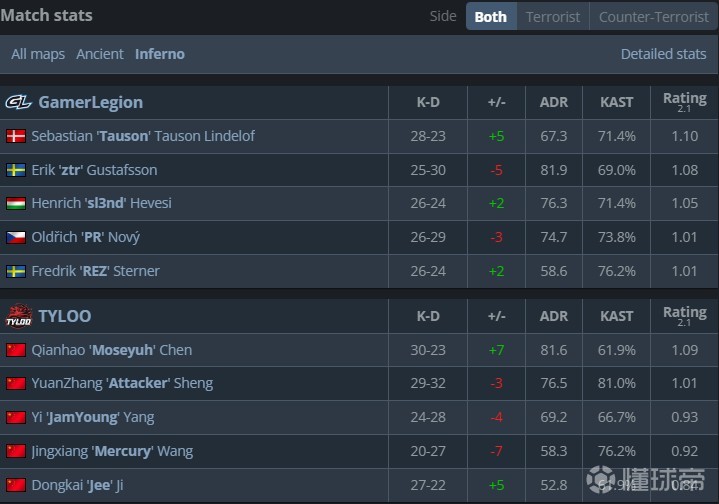
Task: Show stats for All maps
Action: pyautogui.click(x=38, y=54)
